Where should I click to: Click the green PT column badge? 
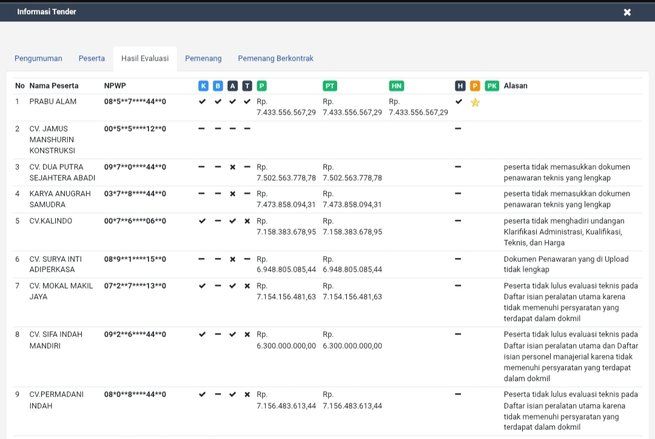point(330,86)
